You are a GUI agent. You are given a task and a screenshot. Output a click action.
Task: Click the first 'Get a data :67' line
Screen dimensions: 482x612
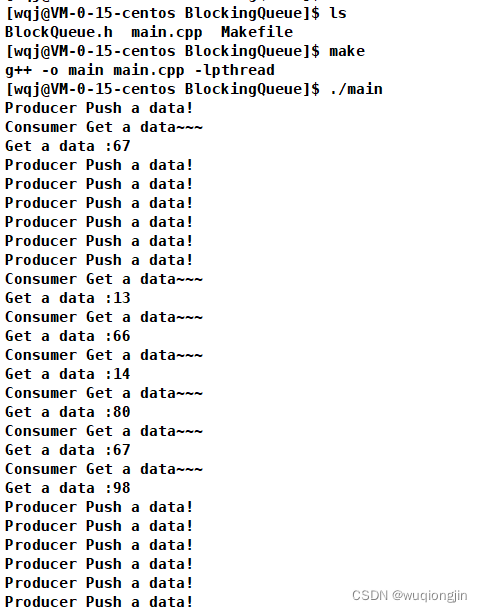click(68, 146)
